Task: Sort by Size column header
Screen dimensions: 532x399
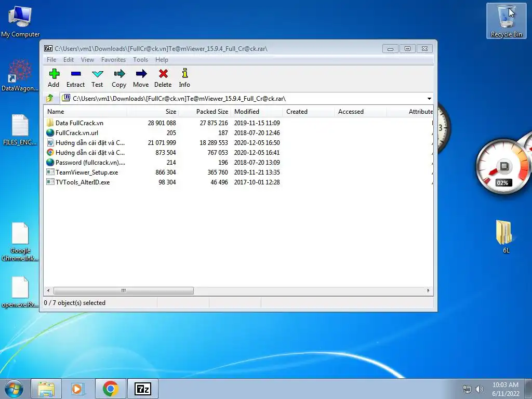Action: pyautogui.click(x=153, y=112)
